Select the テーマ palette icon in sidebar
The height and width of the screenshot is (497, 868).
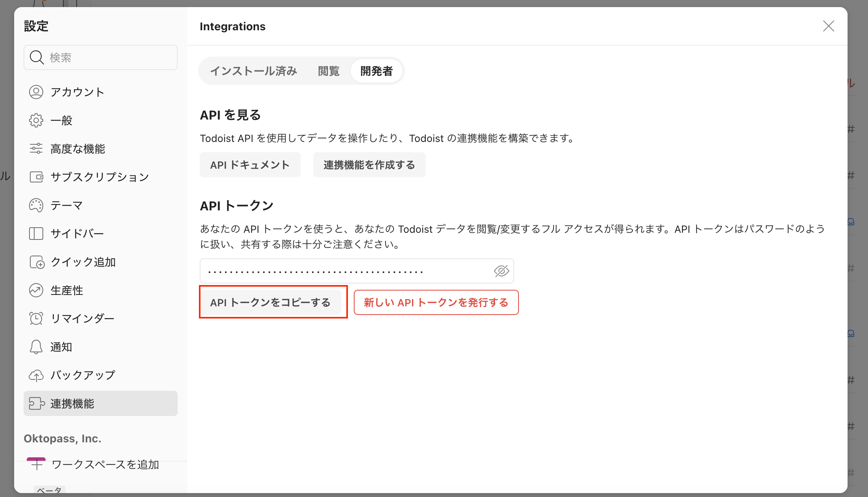(x=36, y=205)
